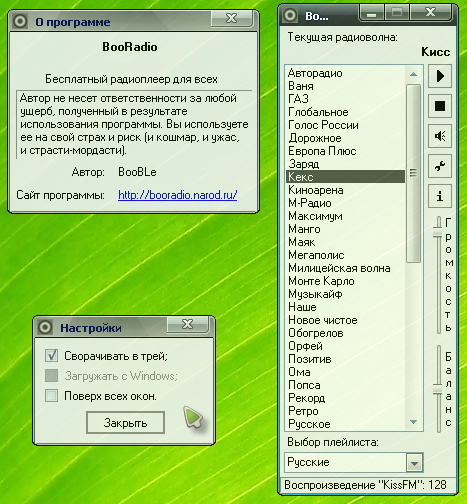Select the Позитив station
The image size is (467, 504).
[x=345, y=359]
